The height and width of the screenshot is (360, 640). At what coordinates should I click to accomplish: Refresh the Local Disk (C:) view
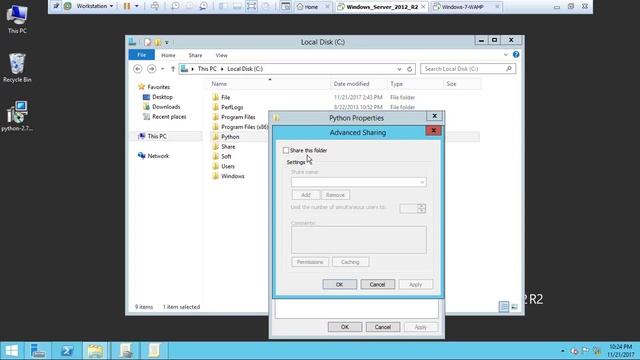point(409,69)
